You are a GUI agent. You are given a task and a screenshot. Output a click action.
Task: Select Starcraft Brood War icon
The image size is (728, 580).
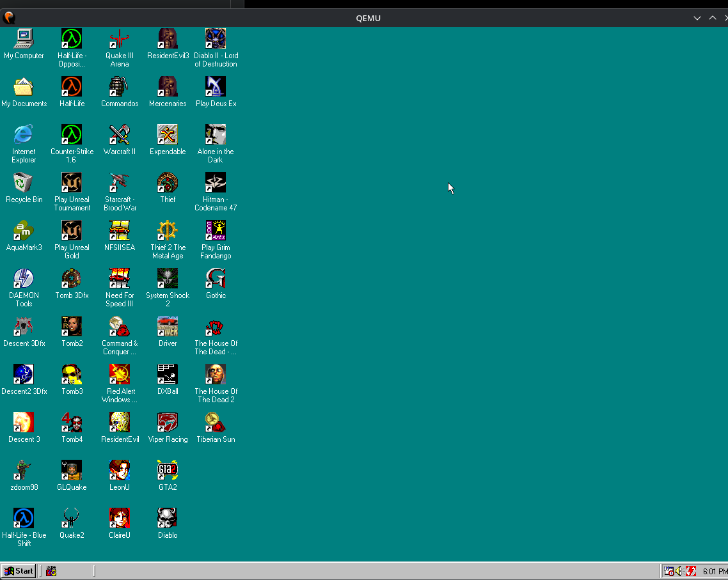pos(120,182)
